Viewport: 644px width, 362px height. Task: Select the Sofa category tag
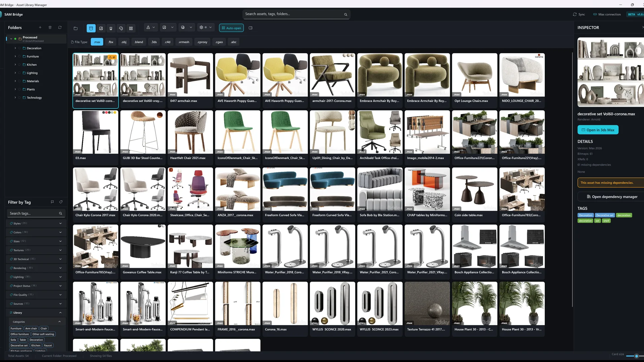click(13, 340)
